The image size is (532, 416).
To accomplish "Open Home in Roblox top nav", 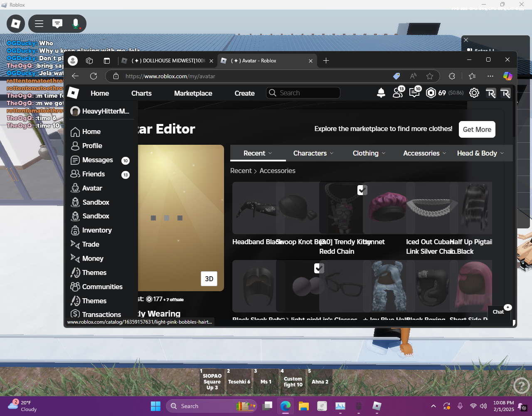I will [x=100, y=93].
